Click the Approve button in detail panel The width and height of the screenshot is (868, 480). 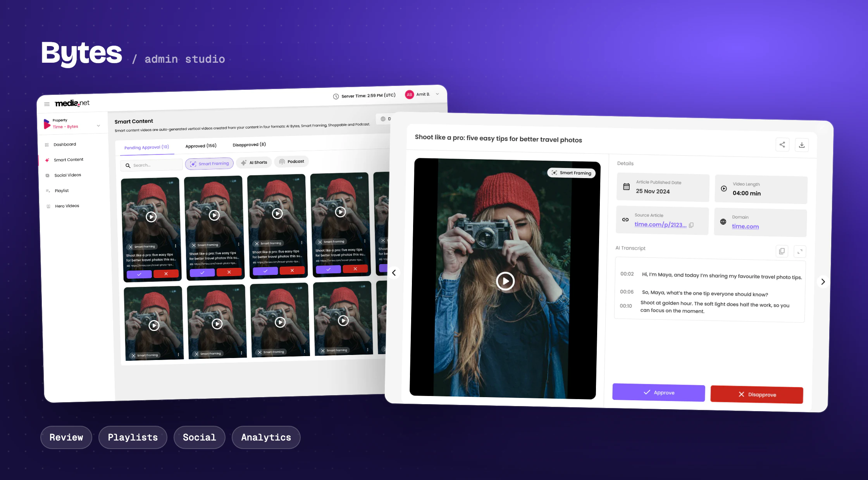(658, 393)
